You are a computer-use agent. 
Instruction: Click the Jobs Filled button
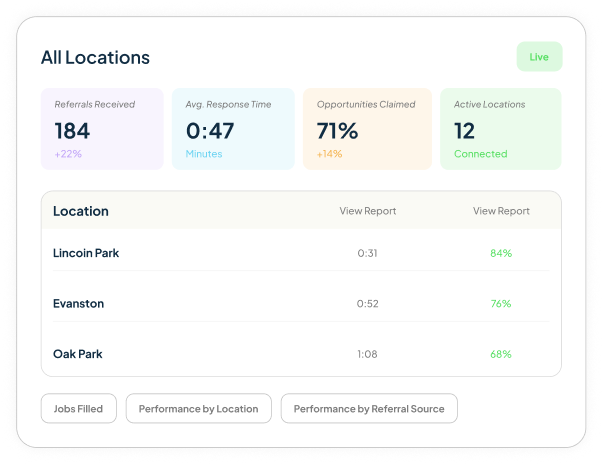(78, 408)
